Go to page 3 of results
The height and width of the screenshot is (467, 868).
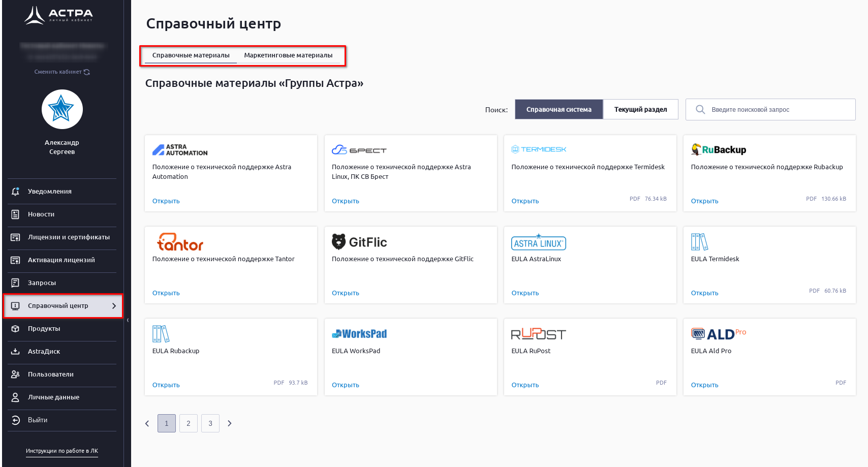point(210,423)
